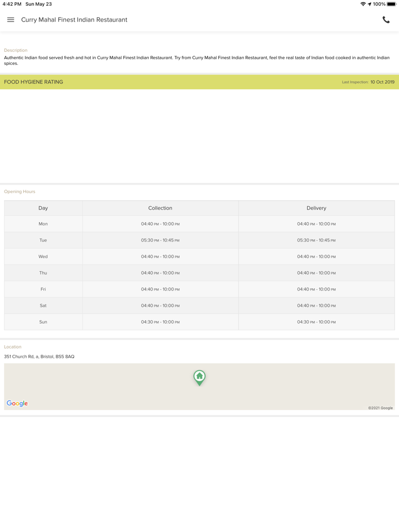
Task: Click the Day column header
Action: click(x=43, y=208)
